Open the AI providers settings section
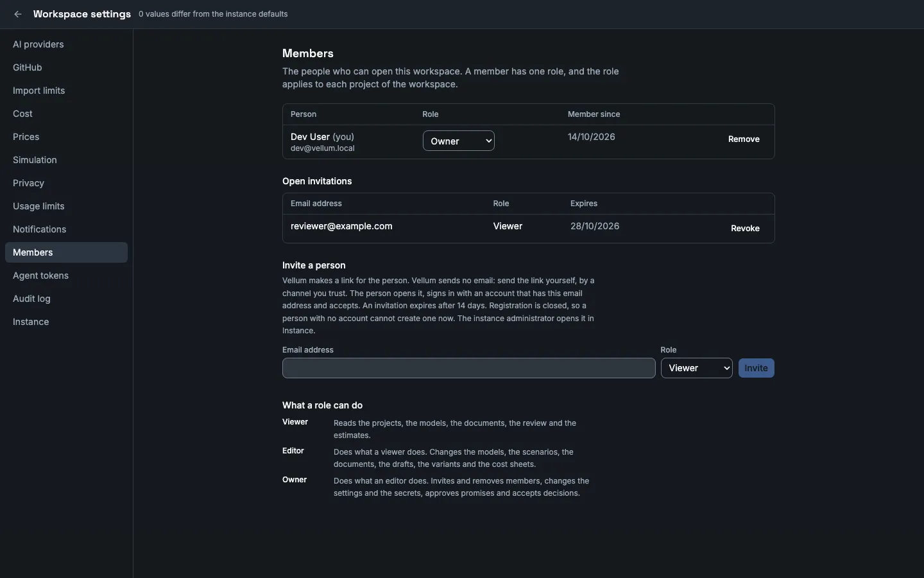 pos(66,44)
